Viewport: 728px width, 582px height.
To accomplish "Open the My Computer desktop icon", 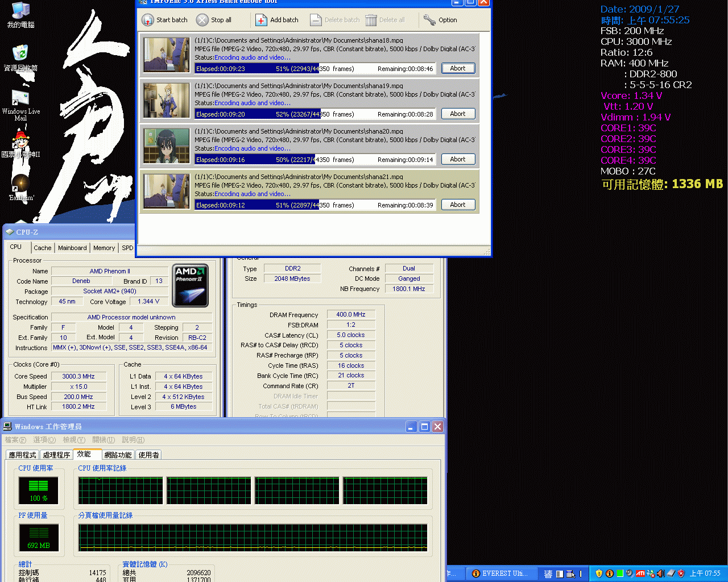I will [x=20, y=15].
